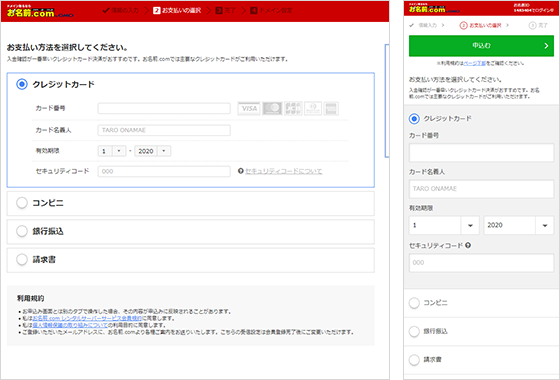Image resolution: width=560 pixels, height=380 pixels.
Task: Go to ドメイン設定 step in desktop header
Action: pos(276,10)
